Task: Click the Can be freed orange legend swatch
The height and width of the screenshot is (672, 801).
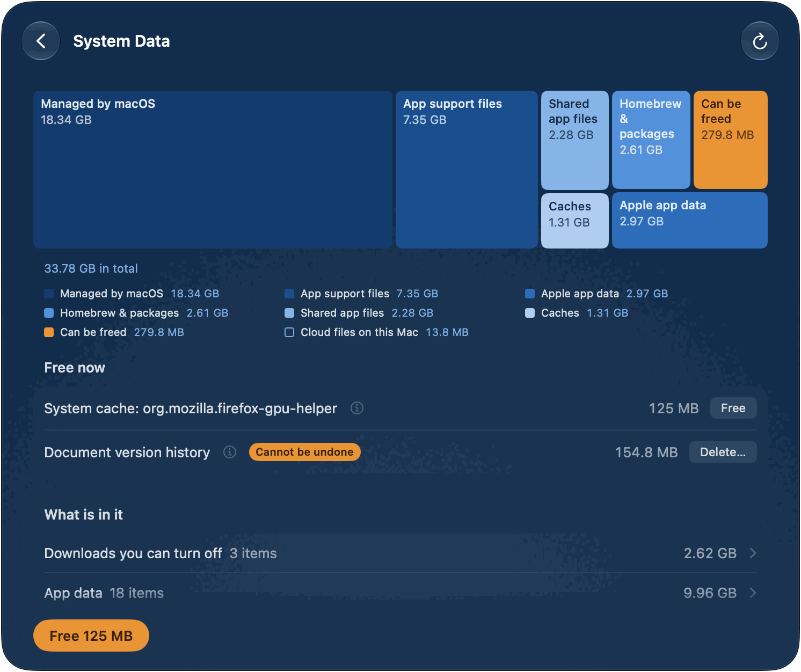Action: pos(49,332)
